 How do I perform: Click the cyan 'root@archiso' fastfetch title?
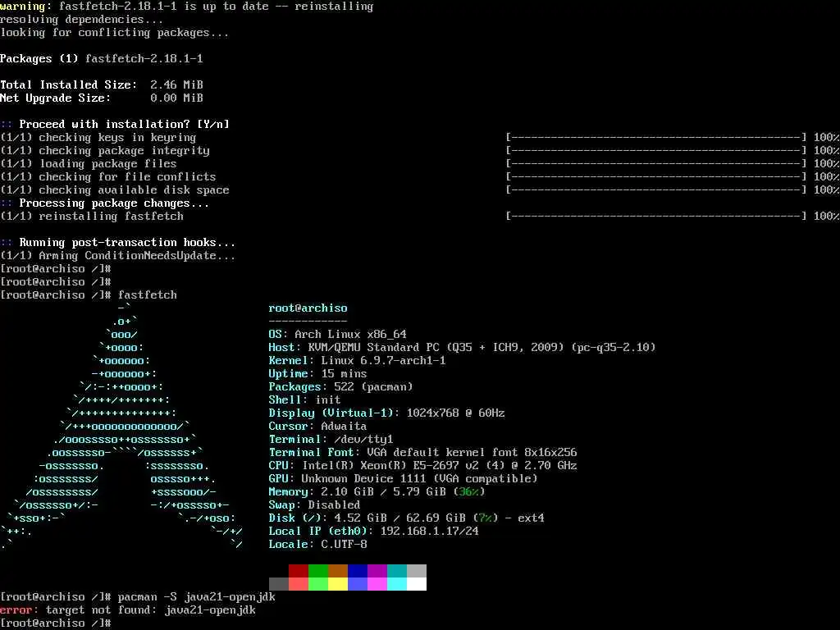coord(308,308)
